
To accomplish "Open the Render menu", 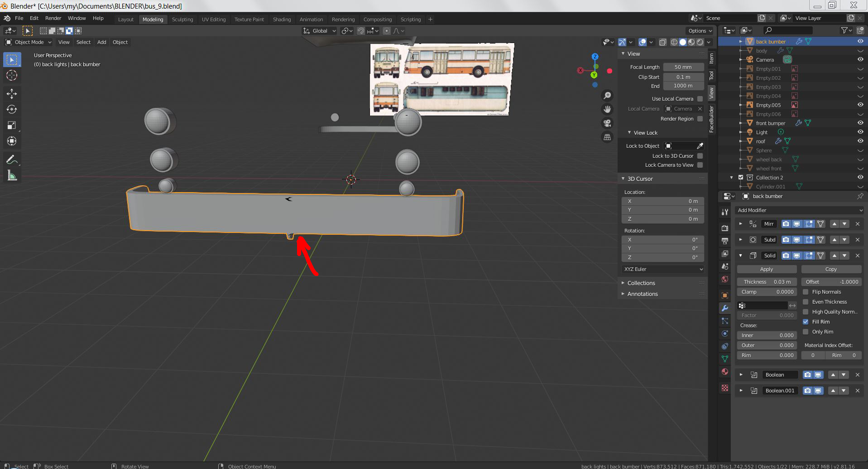I will click(53, 18).
